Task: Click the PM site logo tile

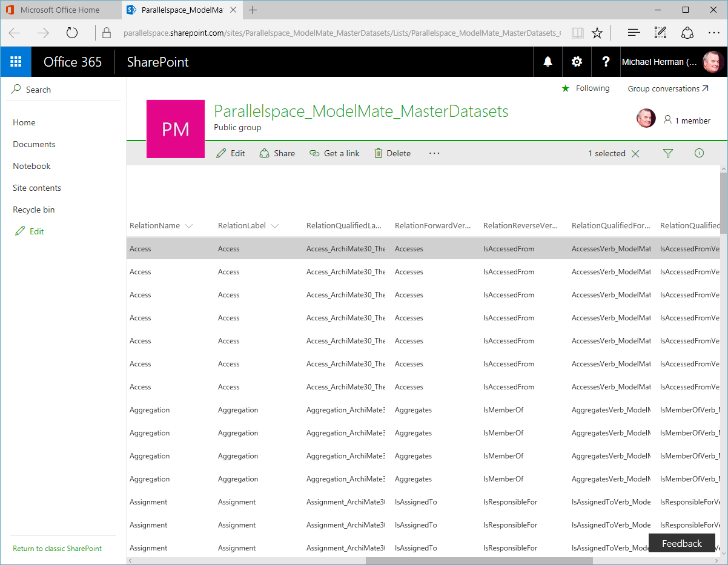Action: [175, 128]
